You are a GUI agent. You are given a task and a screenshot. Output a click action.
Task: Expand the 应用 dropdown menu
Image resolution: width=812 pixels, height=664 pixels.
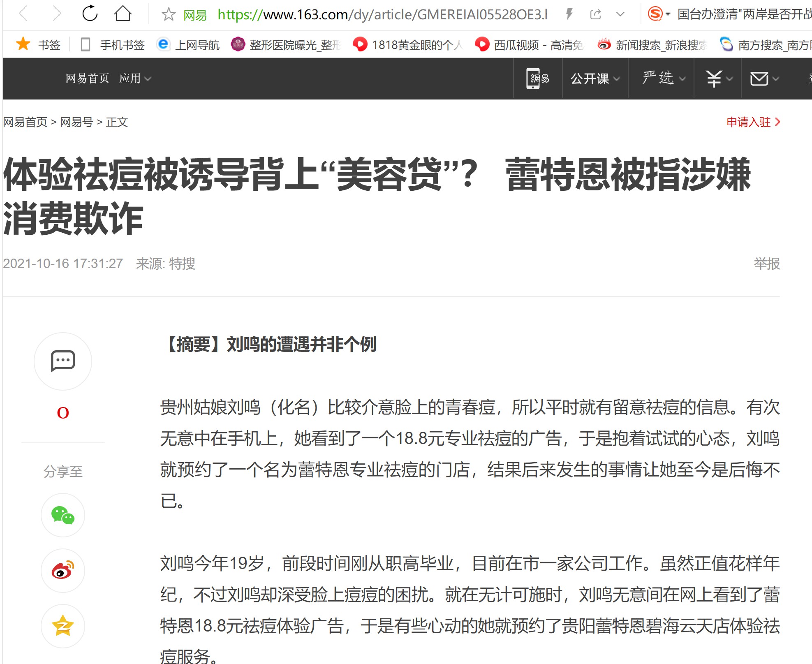[x=135, y=78]
